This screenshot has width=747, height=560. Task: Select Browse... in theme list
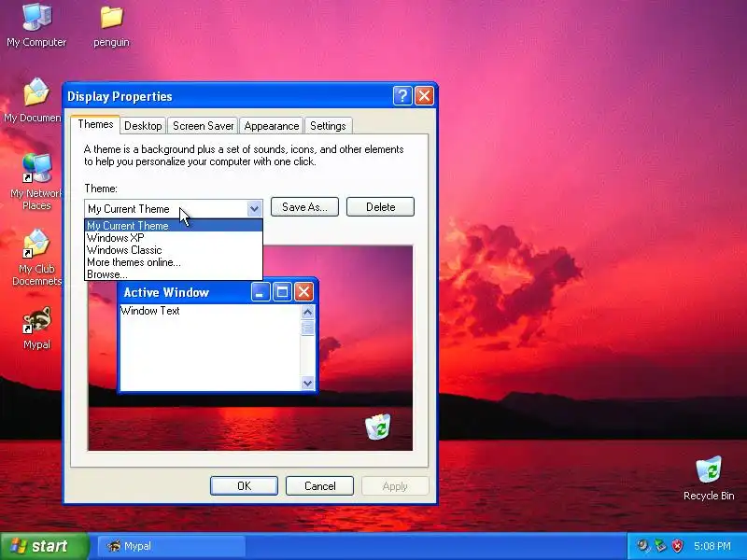[x=174, y=274]
